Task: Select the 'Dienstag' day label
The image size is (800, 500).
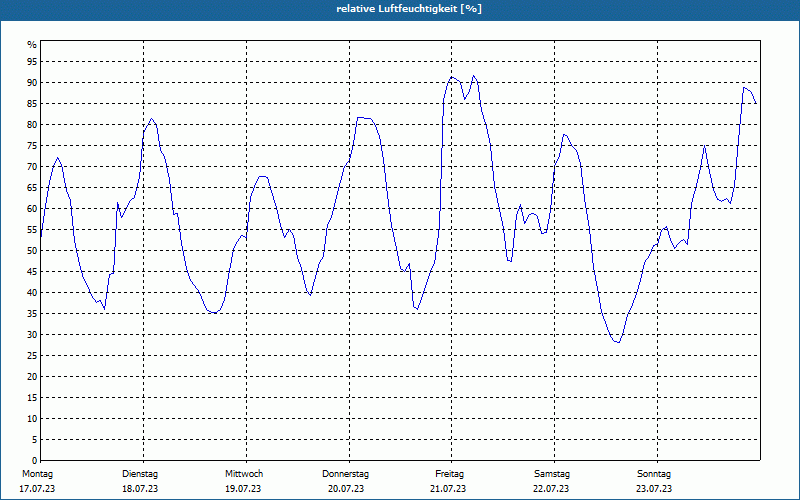Action: point(140,474)
